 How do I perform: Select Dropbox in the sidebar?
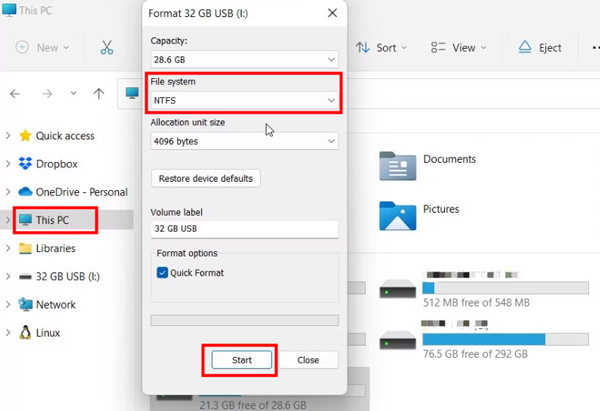[x=57, y=164]
